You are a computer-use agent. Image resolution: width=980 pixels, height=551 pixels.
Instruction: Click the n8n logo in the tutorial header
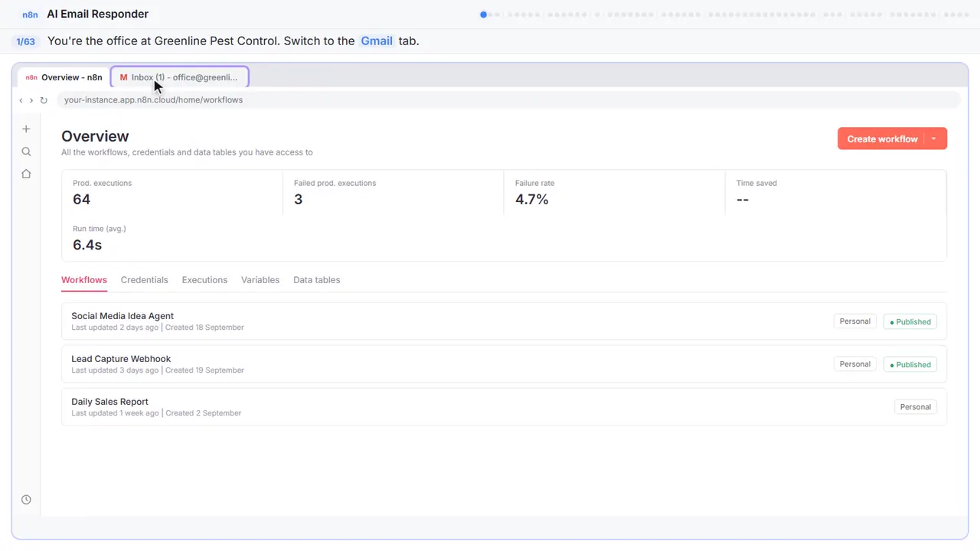point(31,15)
